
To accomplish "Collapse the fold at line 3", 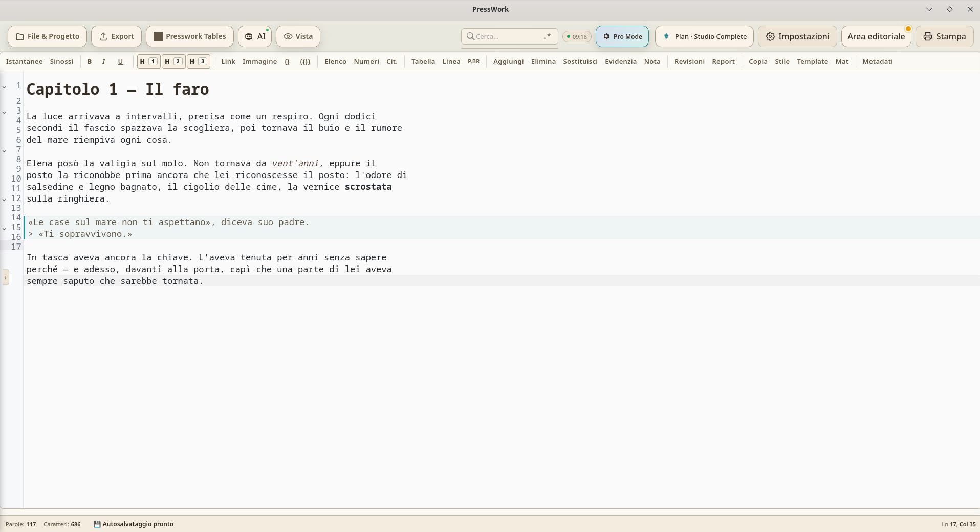I will coord(4,112).
